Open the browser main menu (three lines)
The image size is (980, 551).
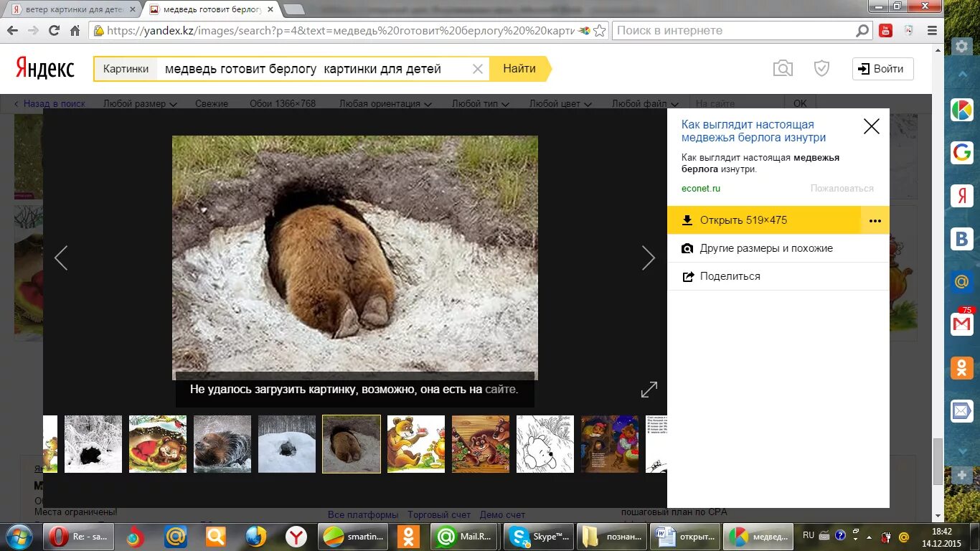point(932,31)
